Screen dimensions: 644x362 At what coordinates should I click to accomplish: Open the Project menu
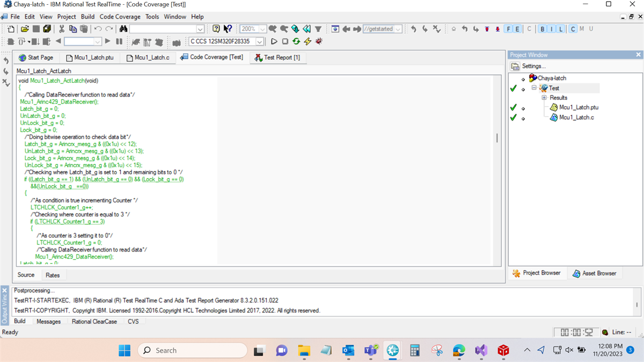[67, 17]
